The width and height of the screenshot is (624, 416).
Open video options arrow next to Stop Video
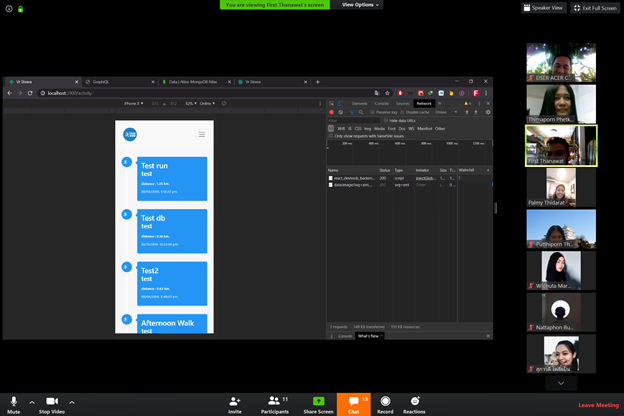click(72, 402)
